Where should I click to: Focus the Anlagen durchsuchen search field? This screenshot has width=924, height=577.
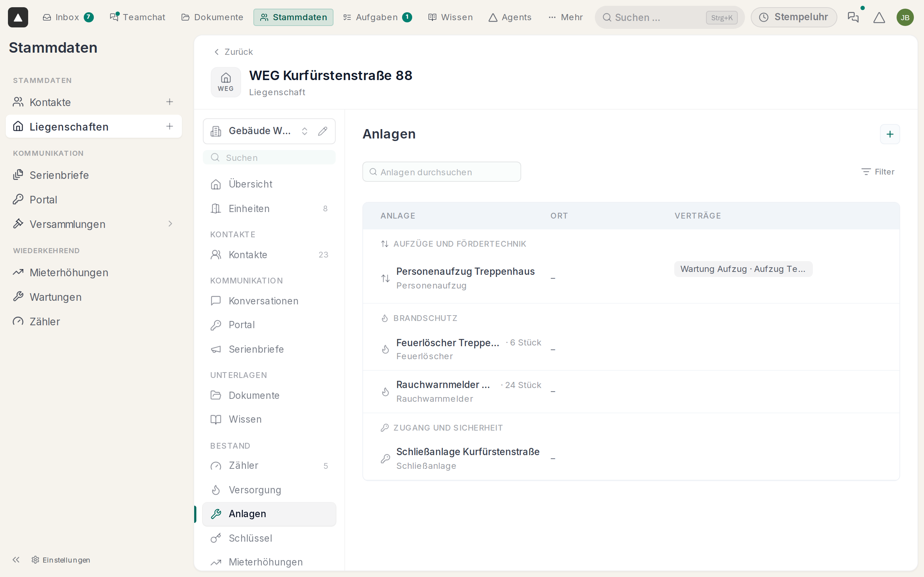click(x=441, y=172)
